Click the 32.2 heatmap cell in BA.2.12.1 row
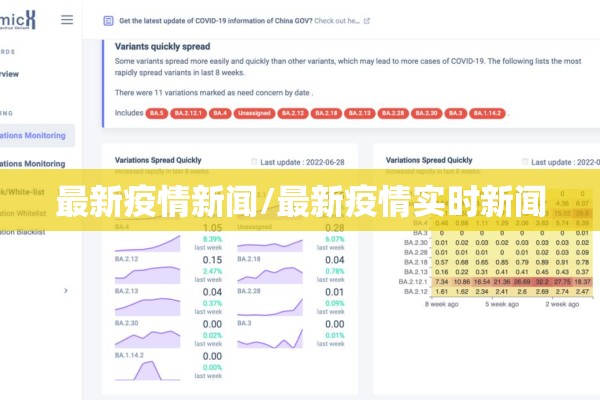This screenshot has width=600, height=400. coord(542,282)
